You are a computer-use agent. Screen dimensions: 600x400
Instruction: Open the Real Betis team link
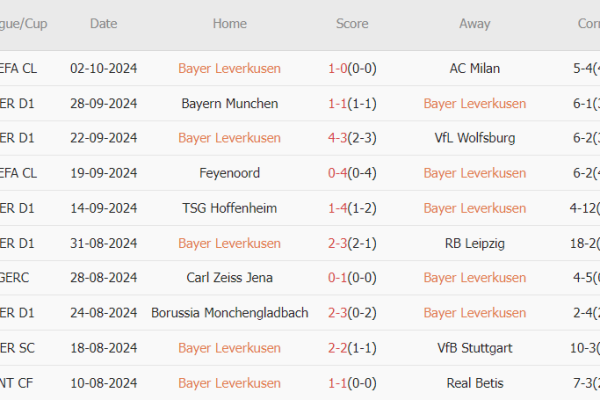pos(475,383)
